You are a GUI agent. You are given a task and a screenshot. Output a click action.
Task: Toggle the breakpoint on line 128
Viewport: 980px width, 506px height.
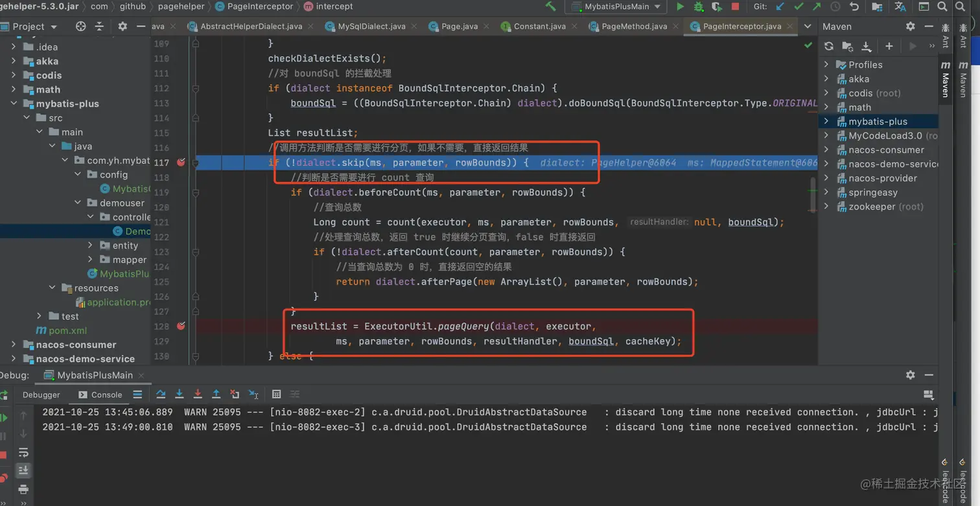pyautogui.click(x=181, y=327)
